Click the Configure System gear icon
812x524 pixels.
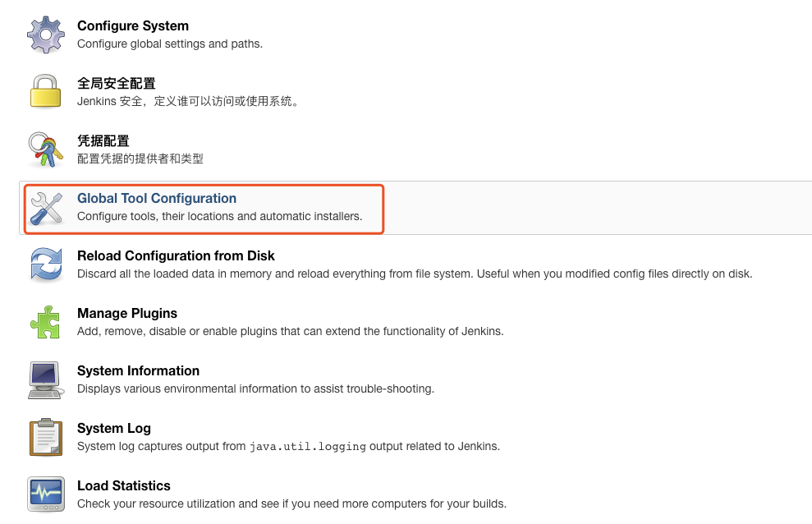click(x=45, y=34)
